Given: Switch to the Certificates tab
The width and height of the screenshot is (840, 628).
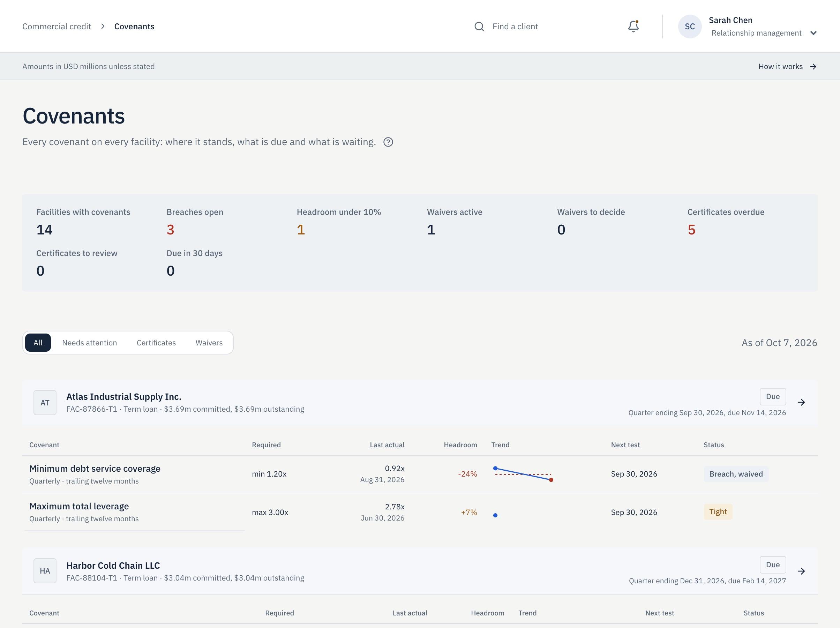Looking at the screenshot, I should click(156, 343).
